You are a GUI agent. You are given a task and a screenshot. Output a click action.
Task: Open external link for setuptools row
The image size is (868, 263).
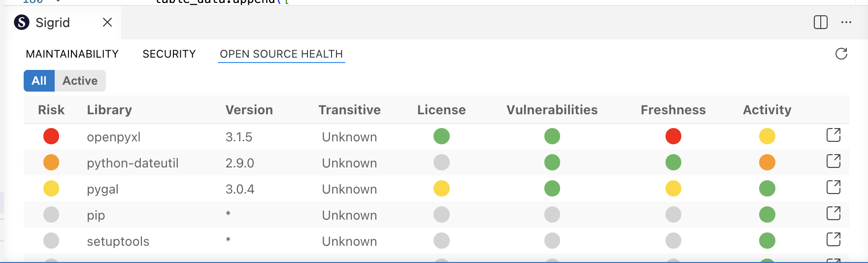point(833,239)
